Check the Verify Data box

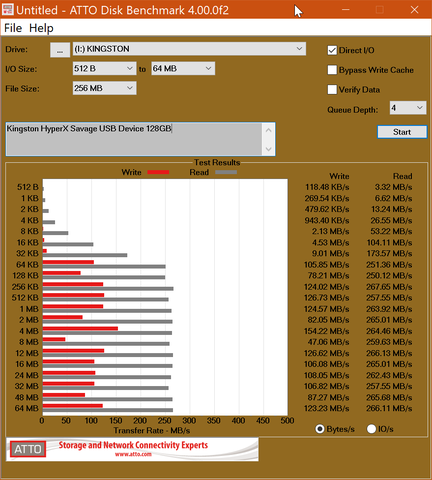click(x=332, y=90)
